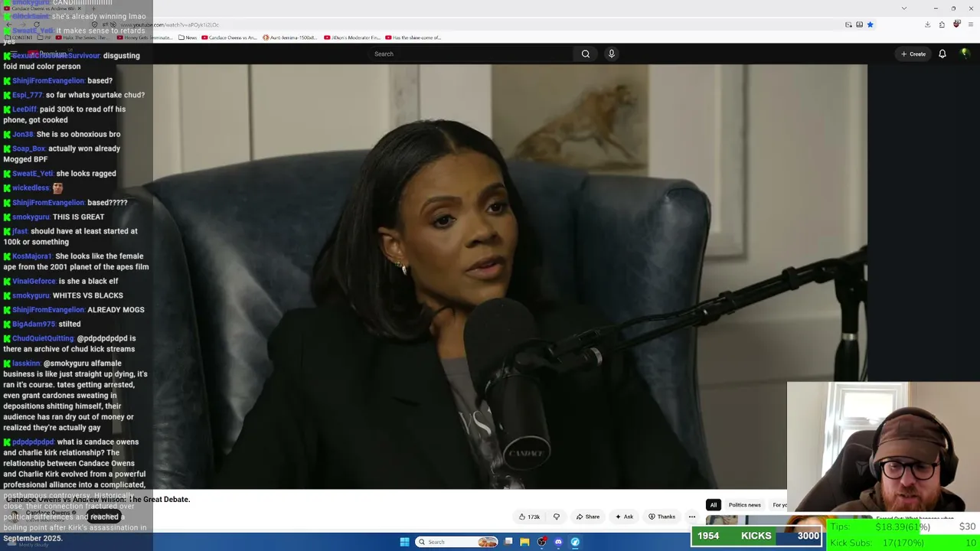Click chat username smokyguru on 'THIS IS GREAT'
Image resolution: width=980 pixels, height=551 pixels.
click(x=31, y=217)
